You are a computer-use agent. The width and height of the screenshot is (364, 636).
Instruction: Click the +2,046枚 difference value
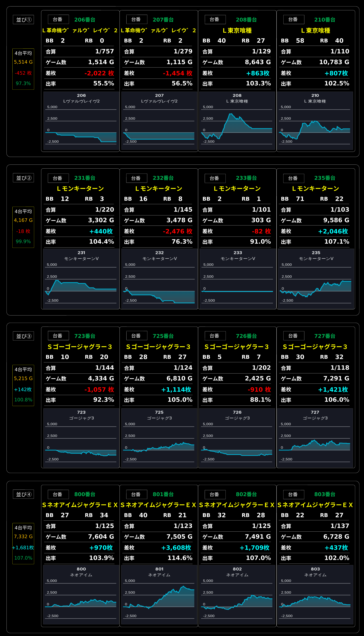point(333,231)
